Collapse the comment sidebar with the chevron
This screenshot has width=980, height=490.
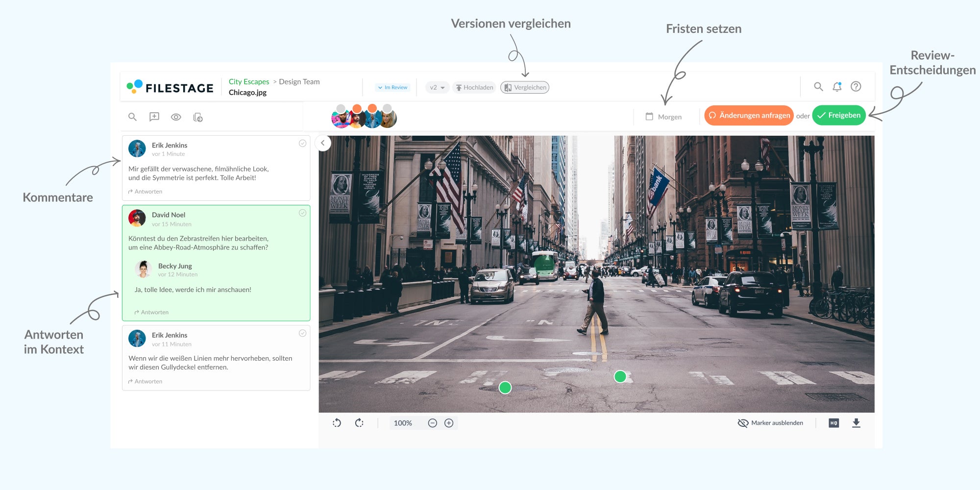coord(323,143)
